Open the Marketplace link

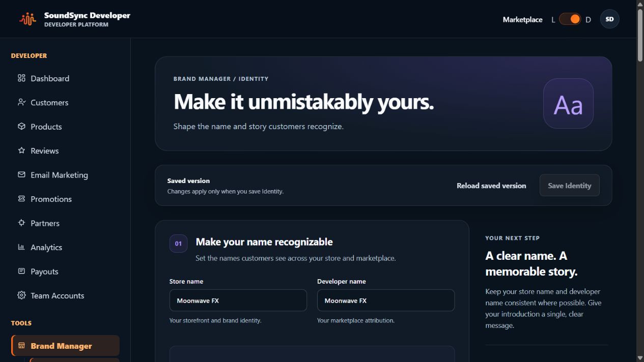522,19
